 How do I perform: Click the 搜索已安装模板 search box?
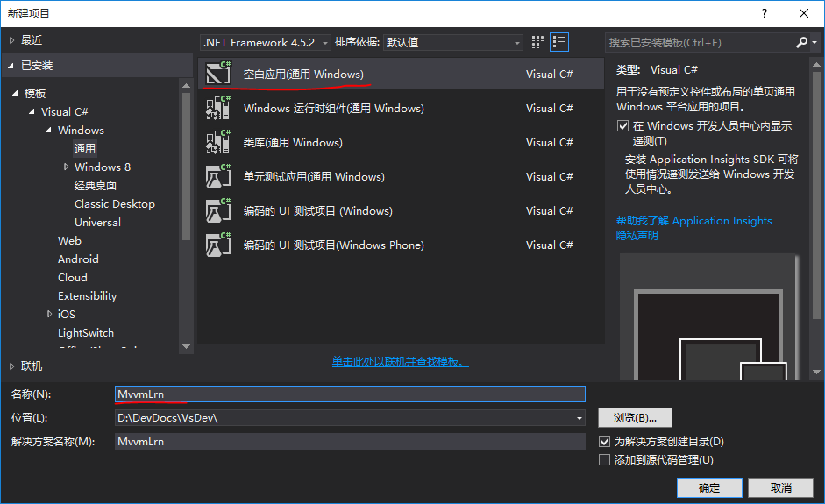click(x=700, y=43)
